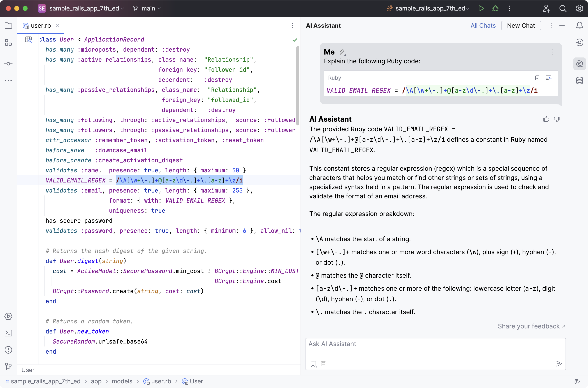588x388 pixels.
Task: Open the IDE Settings
Action: pyautogui.click(x=580, y=8)
